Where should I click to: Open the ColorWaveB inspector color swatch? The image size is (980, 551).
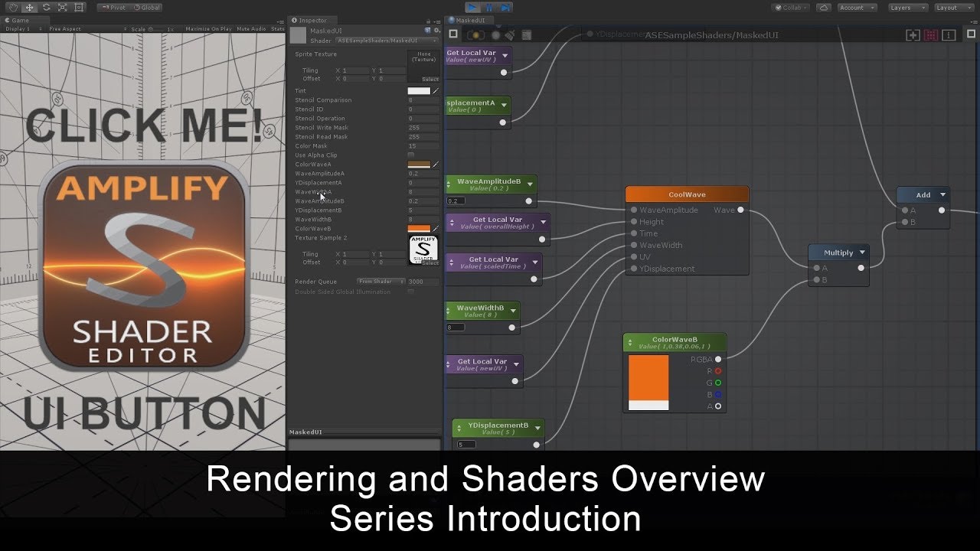[x=419, y=229]
